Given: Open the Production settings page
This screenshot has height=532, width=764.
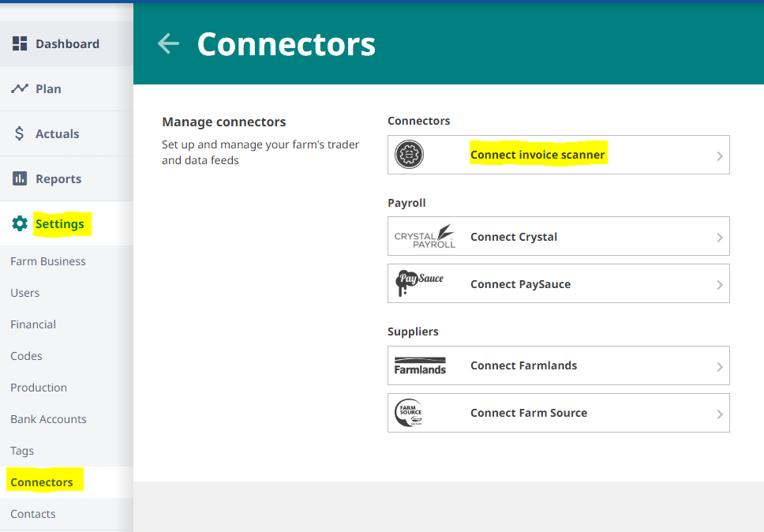Looking at the screenshot, I should 39,388.
